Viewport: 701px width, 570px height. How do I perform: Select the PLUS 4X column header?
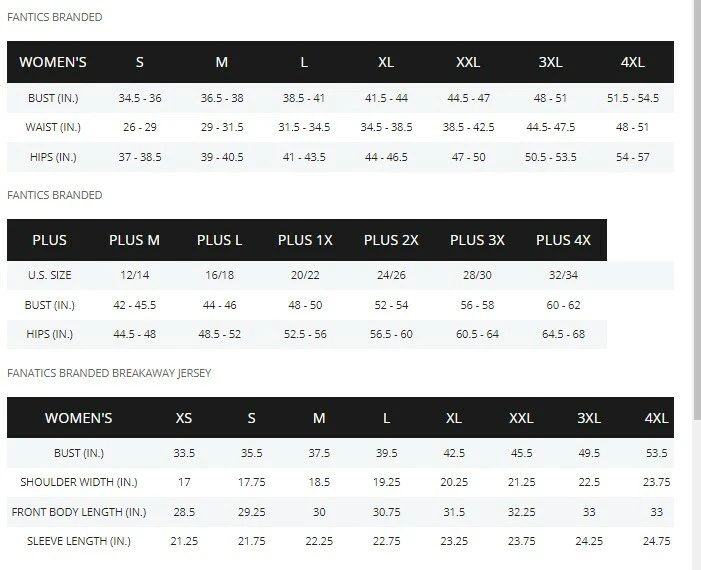pyautogui.click(x=563, y=241)
